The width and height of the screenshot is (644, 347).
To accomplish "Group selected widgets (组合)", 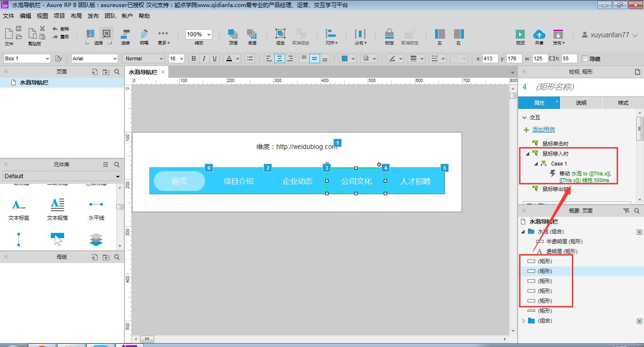I will click(281, 37).
